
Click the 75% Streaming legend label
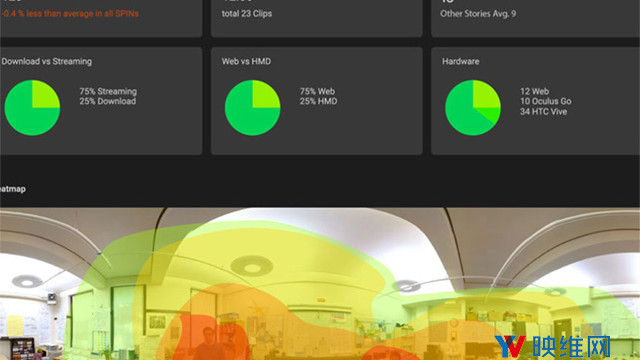[108, 91]
